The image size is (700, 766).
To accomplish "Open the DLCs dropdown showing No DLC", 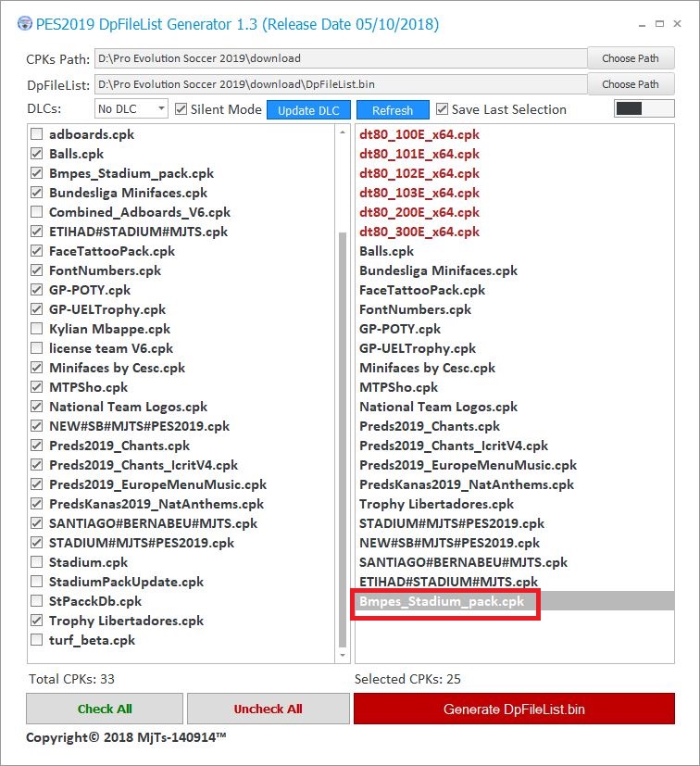I will pyautogui.click(x=131, y=109).
